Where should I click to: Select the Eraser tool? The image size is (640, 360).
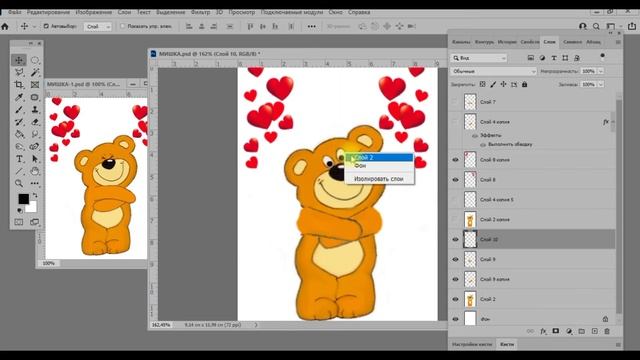35,122
